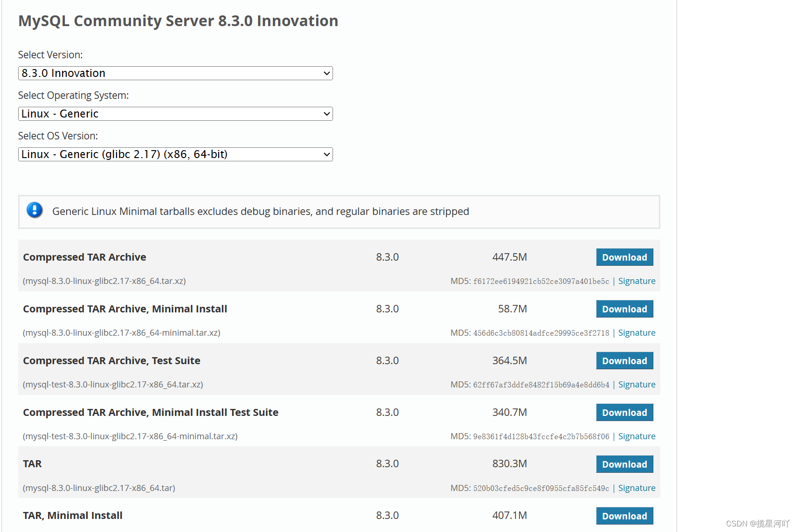Click the MySQL Community Server 8.3.0 Innovation heading
Screen dimensions: 797x532
coord(178,21)
